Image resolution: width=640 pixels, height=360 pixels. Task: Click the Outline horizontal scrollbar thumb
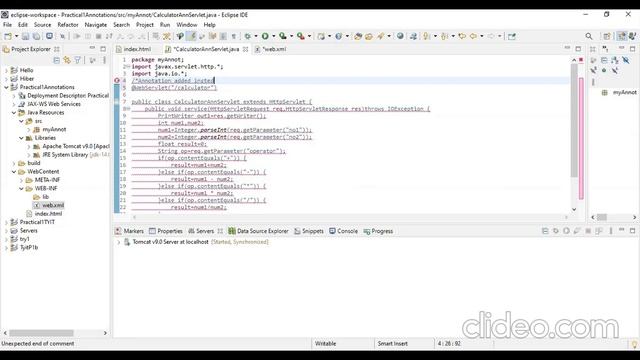click(602, 217)
